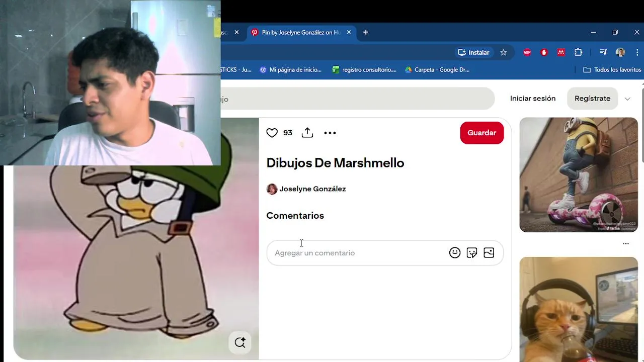The width and height of the screenshot is (644, 362).
Task: Click the visual search lens on the image
Action: click(x=240, y=343)
